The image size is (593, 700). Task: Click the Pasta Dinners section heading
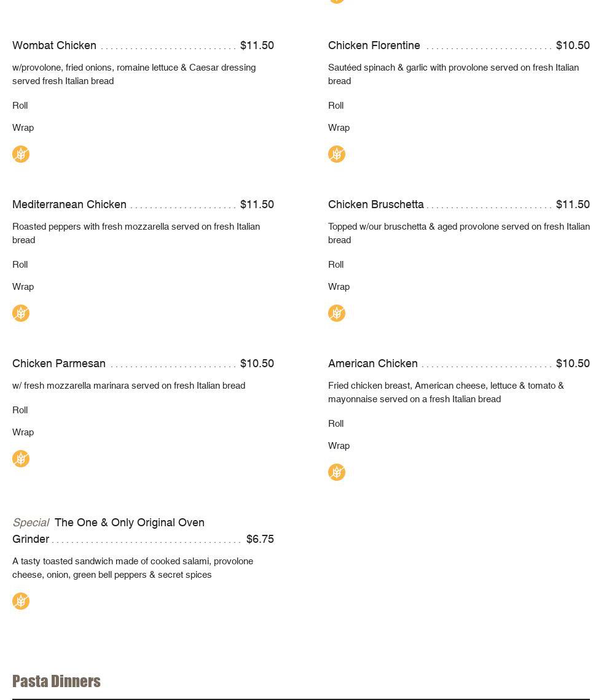point(57,682)
